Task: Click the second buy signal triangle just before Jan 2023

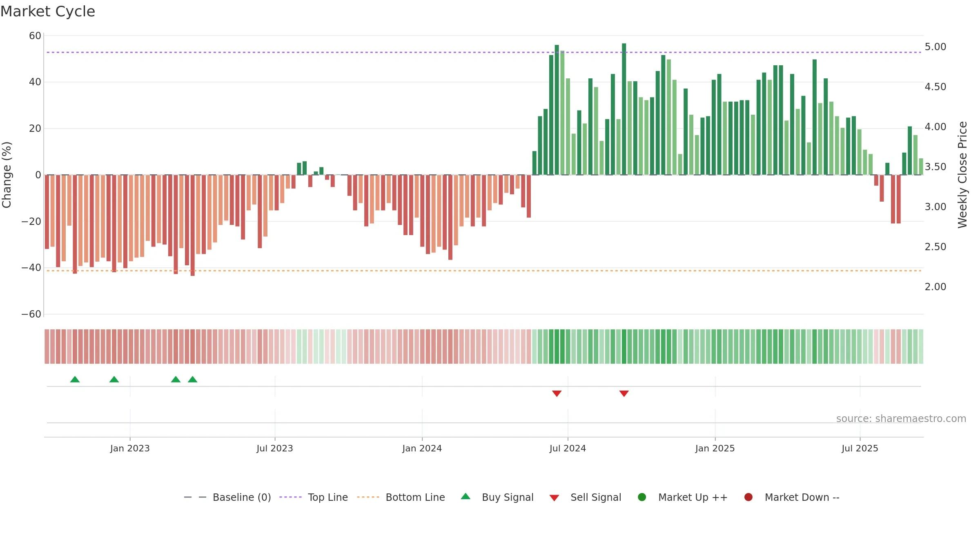Action: pos(114,379)
